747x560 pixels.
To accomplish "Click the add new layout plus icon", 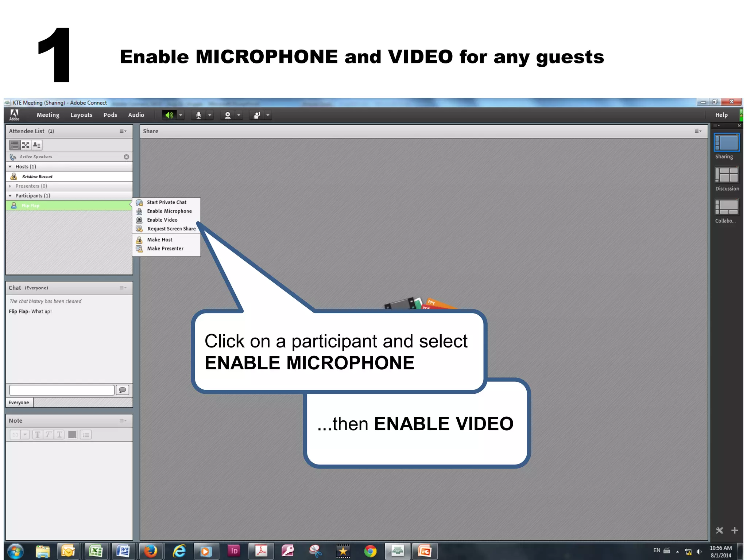I will pos(735,530).
